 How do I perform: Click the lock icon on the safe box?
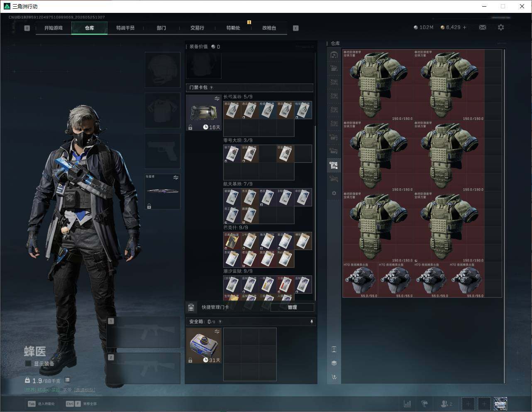[x=190, y=360]
